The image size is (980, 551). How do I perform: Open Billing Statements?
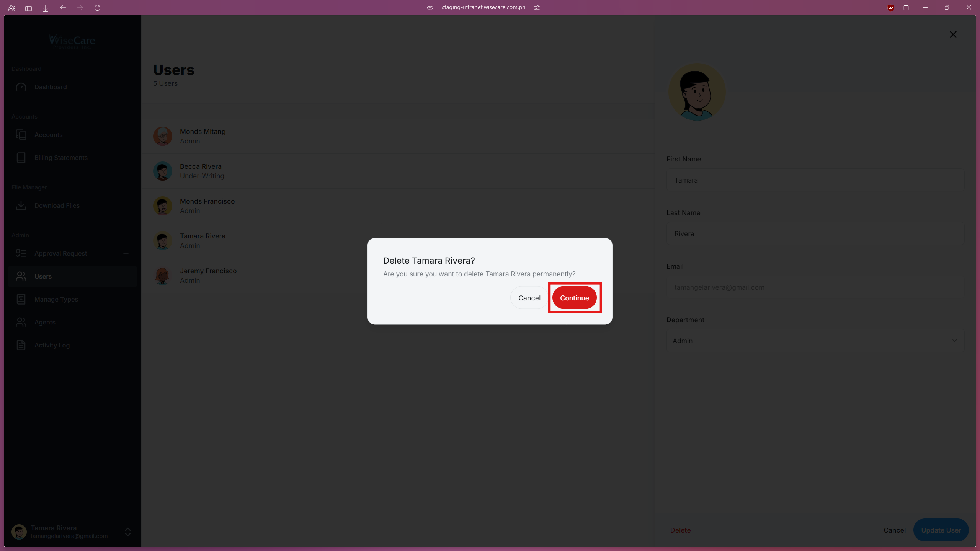point(60,158)
